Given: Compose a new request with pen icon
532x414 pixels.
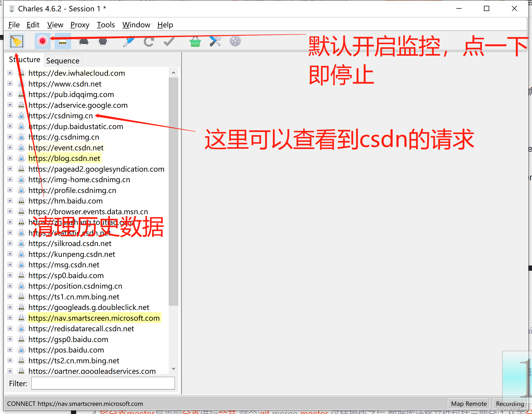Looking at the screenshot, I should tap(128, 41).
